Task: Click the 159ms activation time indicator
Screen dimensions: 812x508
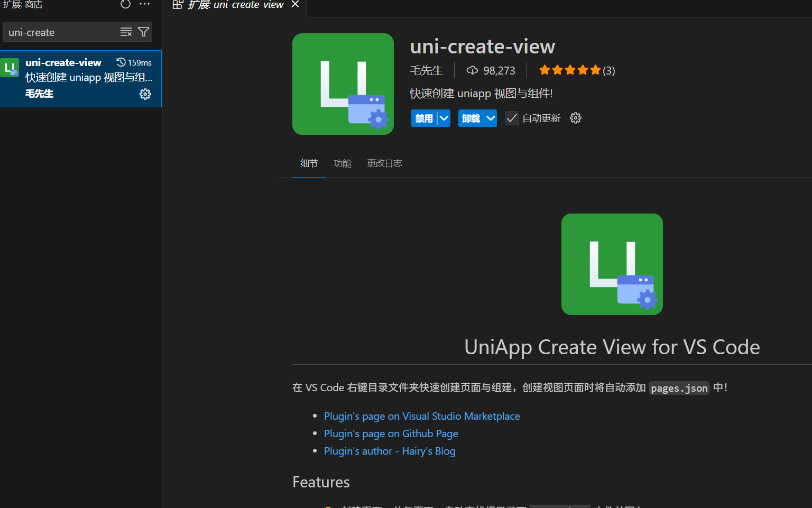Action: (134, 62)
